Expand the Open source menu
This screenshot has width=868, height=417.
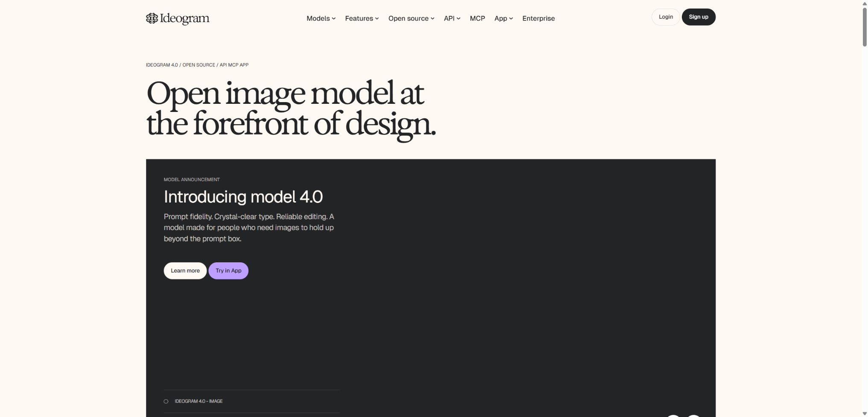(411, 18)
